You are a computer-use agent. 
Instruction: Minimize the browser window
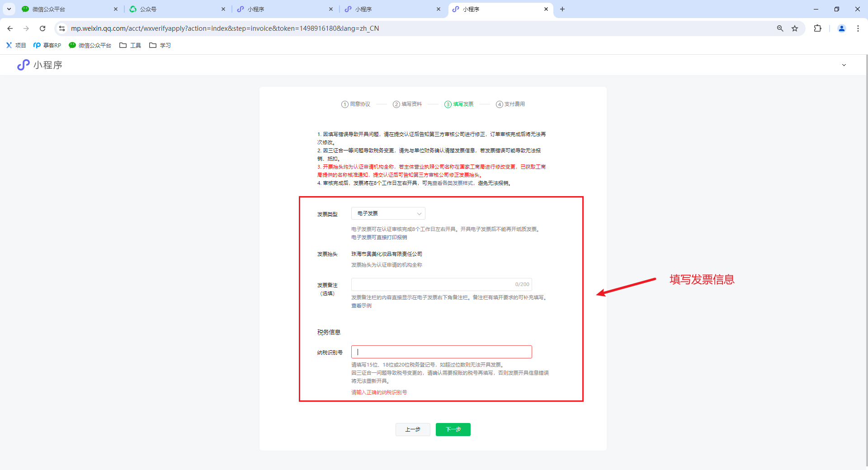[x=816, y=9]
